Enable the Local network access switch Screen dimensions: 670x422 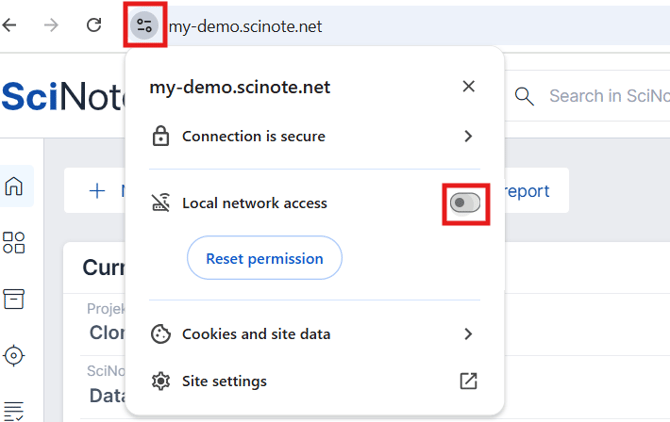click(x=465, y=203)
